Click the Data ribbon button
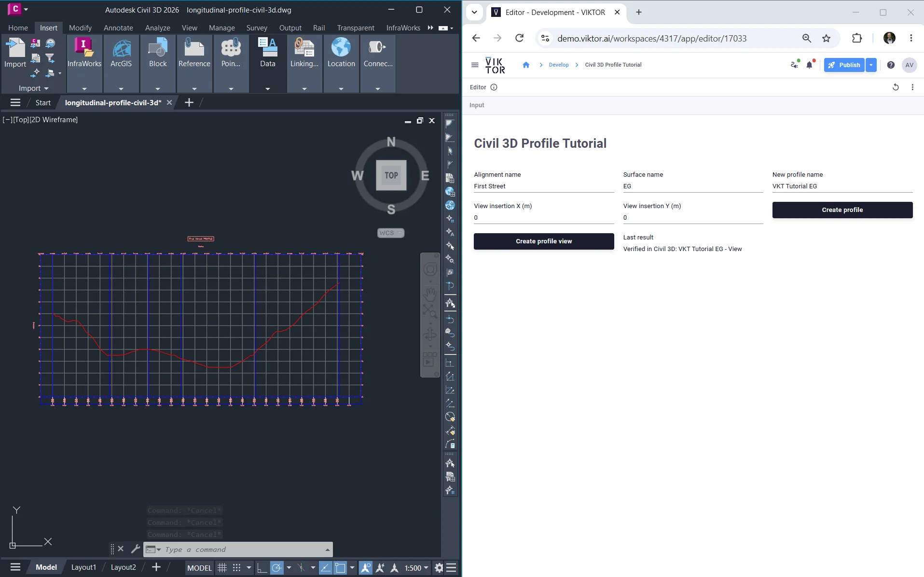The image size is (924, 577). point(268,53)
